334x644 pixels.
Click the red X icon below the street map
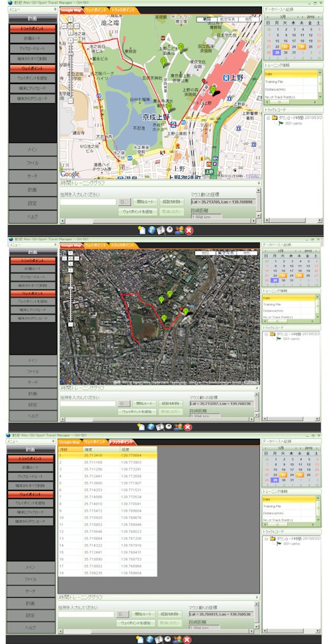[x=188, y=230]
